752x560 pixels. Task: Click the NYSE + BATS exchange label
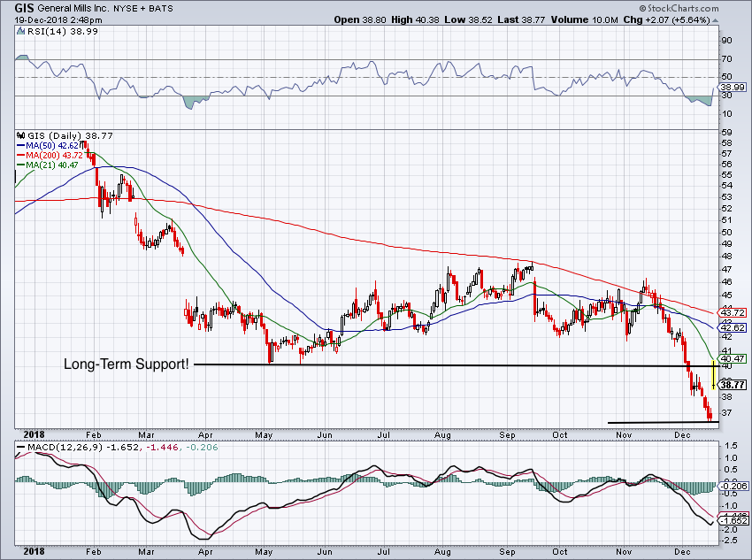click(x=143, y=8)
